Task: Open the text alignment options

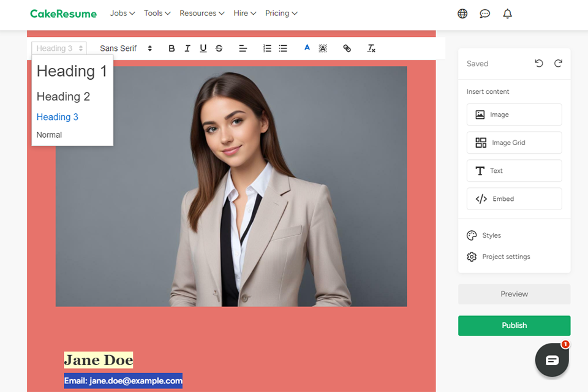Action: [243, 48]
